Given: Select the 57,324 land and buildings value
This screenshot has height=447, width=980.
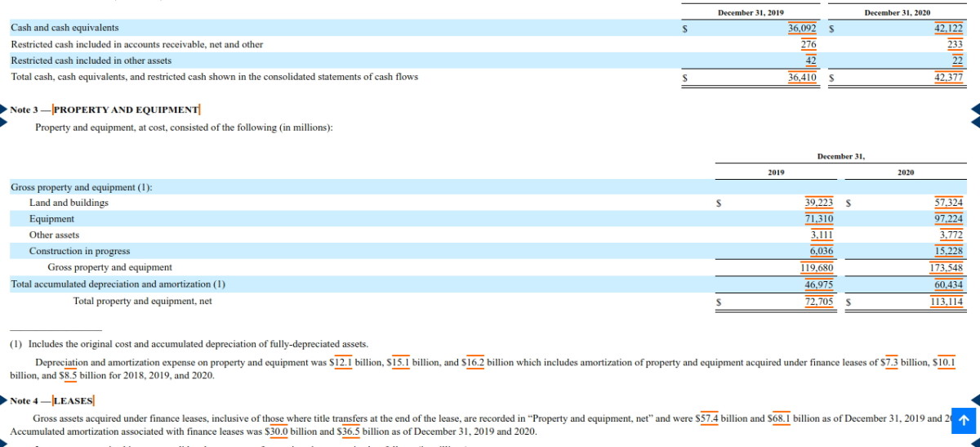Looking at the screenshot, I should (x=948, y=202).
